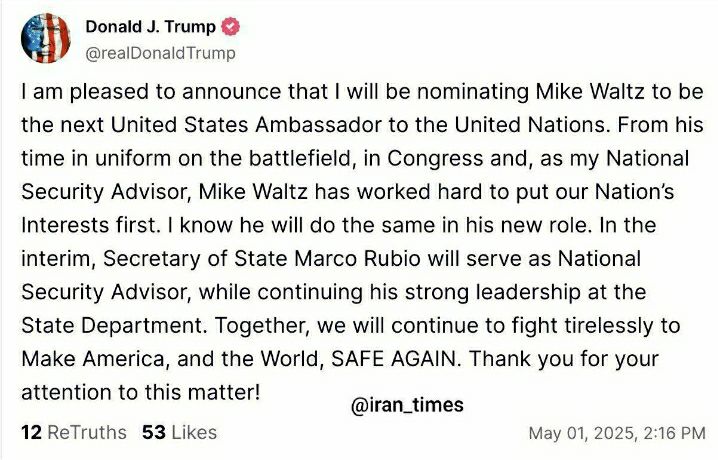Click 'Thank you for your' near the end
The width and height of the screenshot is (718, 460).
coord(564,359)
